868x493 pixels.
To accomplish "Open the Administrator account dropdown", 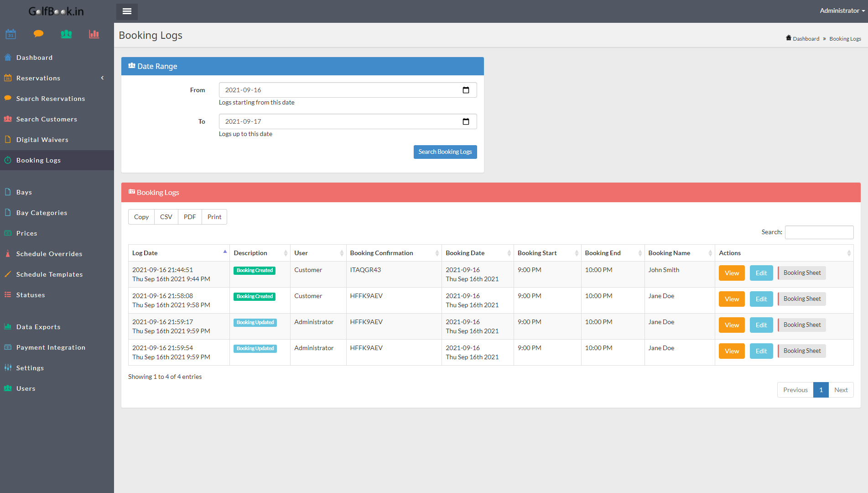I will tap(842, 10).
